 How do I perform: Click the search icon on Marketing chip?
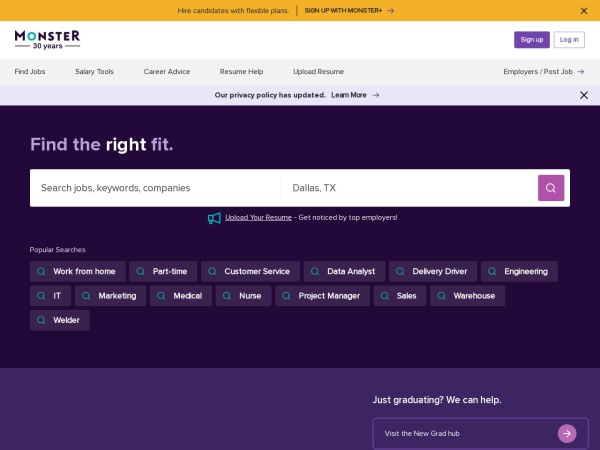pos(86,296)
